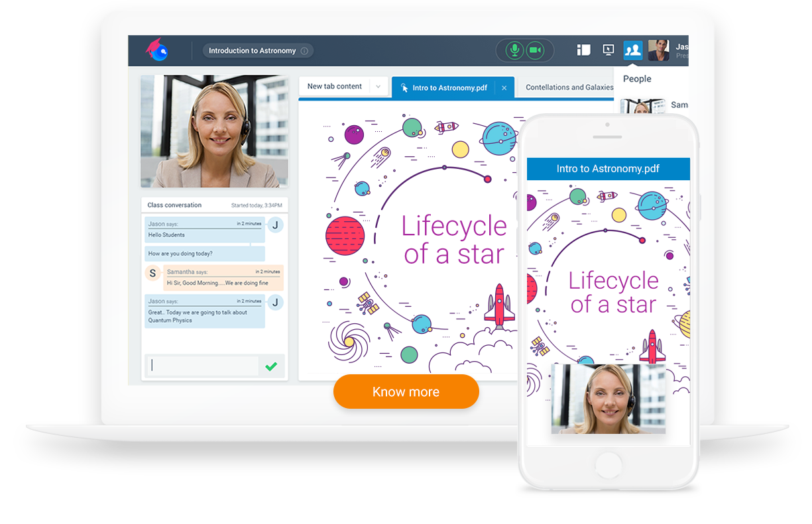Click the Introduction to Astronomy class title
The image size is (812, 524).
point(252,51)
